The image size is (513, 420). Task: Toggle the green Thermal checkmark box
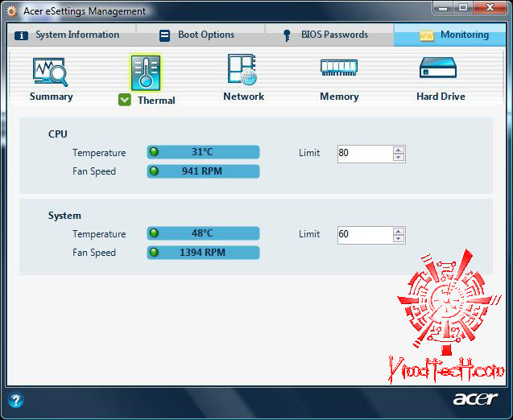(x=125, y=100)
